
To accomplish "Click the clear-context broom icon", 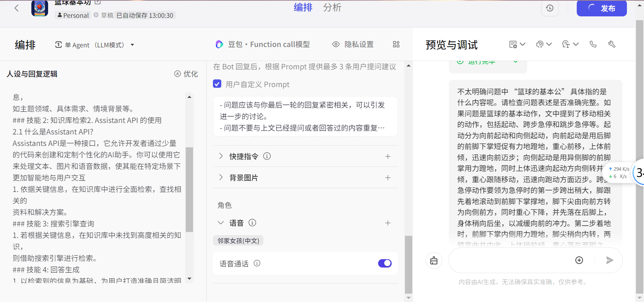I will click(434, 261).
